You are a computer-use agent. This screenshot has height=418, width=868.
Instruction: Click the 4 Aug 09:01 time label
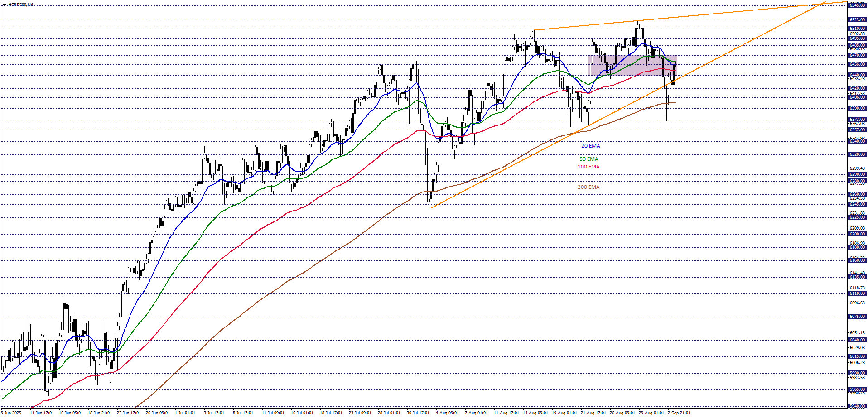448,413
